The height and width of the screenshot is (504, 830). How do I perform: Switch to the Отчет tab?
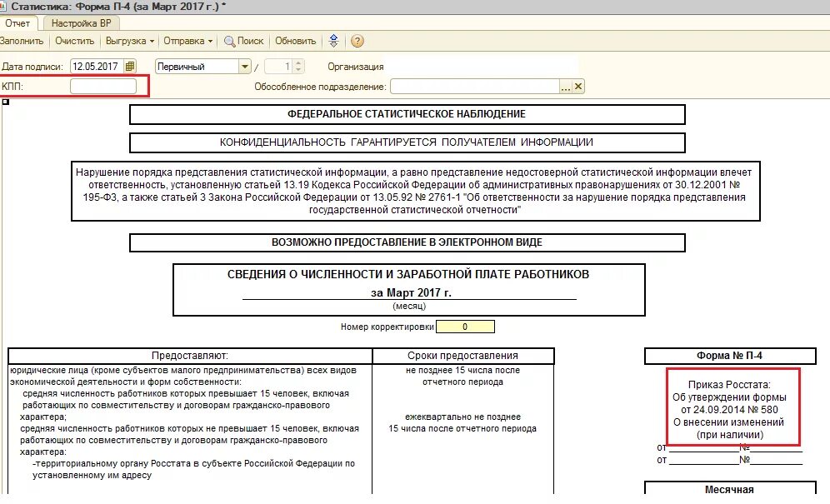click(x=18, y=23)
